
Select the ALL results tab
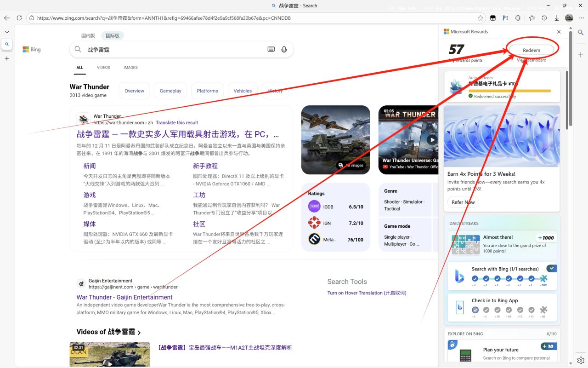point(80,68)
